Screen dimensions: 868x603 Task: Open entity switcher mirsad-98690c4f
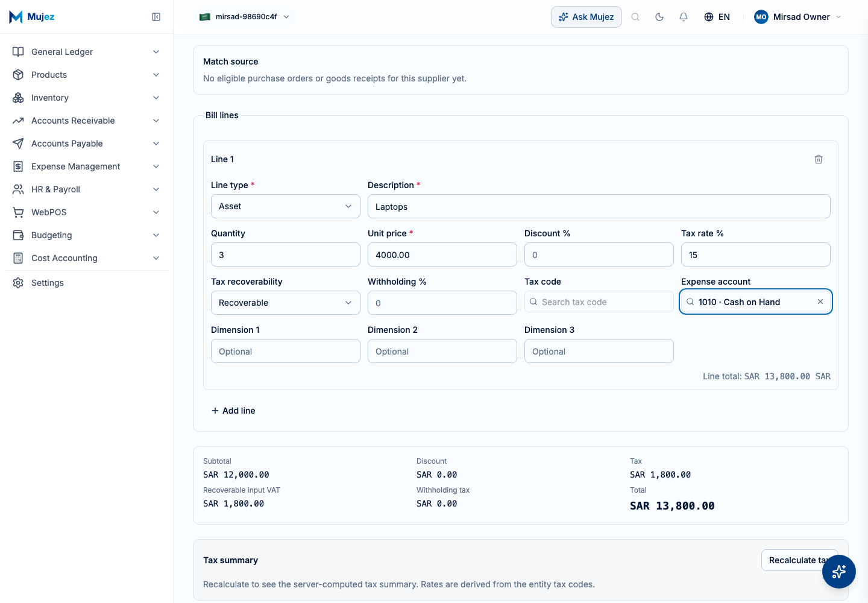tap(245, 17)
